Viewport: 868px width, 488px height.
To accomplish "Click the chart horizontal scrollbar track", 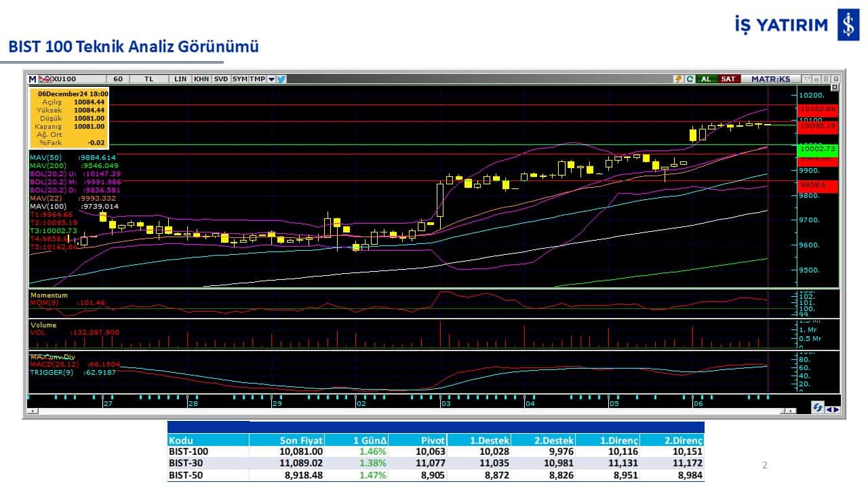I will click(x=410, y=411).
